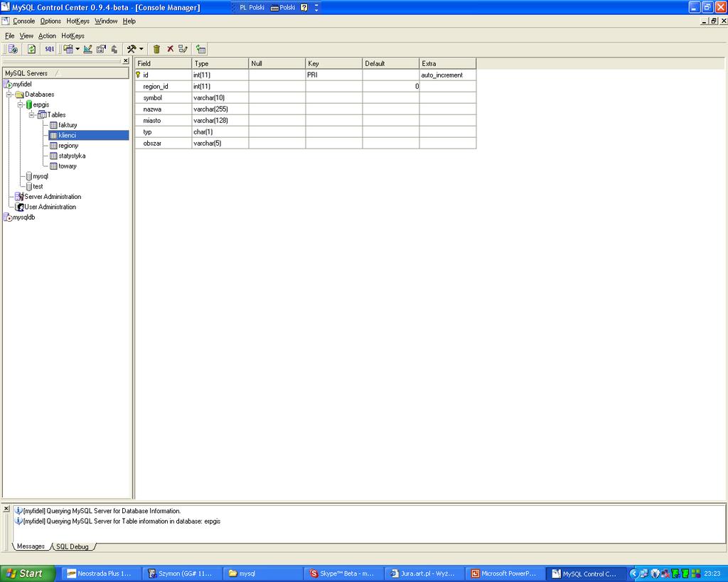
Task: Click the Export table toolbar icon
Action: 114,49
